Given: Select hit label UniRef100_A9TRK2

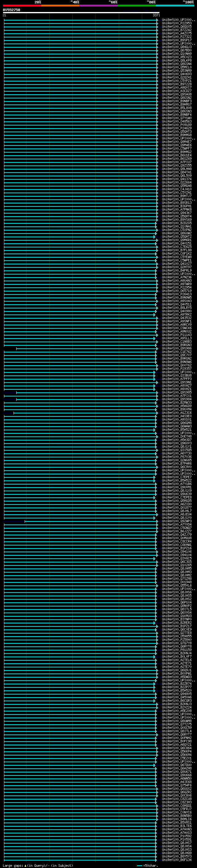Looking at the screenshot, I should click(177, 314).
